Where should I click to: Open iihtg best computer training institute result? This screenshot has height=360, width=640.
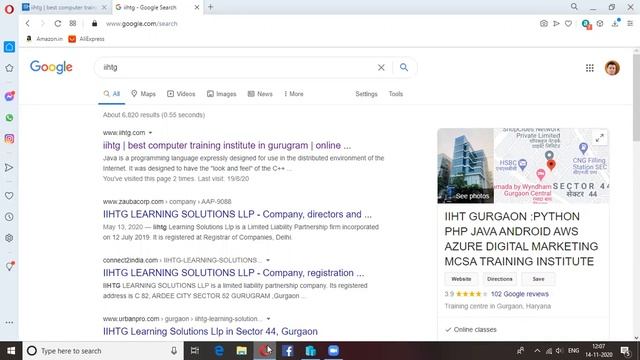point(227,145)
